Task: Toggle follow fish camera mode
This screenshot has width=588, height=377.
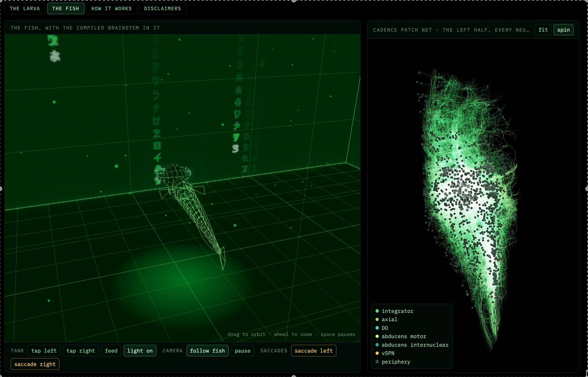Action: pyautogui.click(x=207, y=351)
